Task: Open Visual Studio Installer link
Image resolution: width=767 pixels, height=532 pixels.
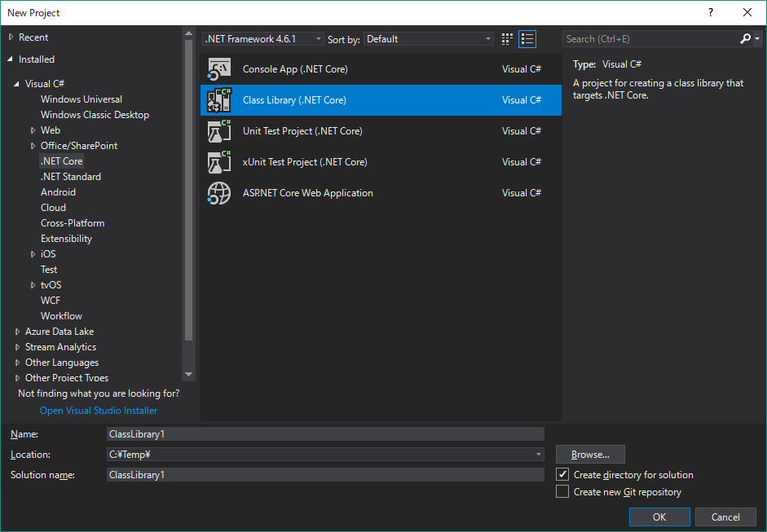Action: click(99, 411)
